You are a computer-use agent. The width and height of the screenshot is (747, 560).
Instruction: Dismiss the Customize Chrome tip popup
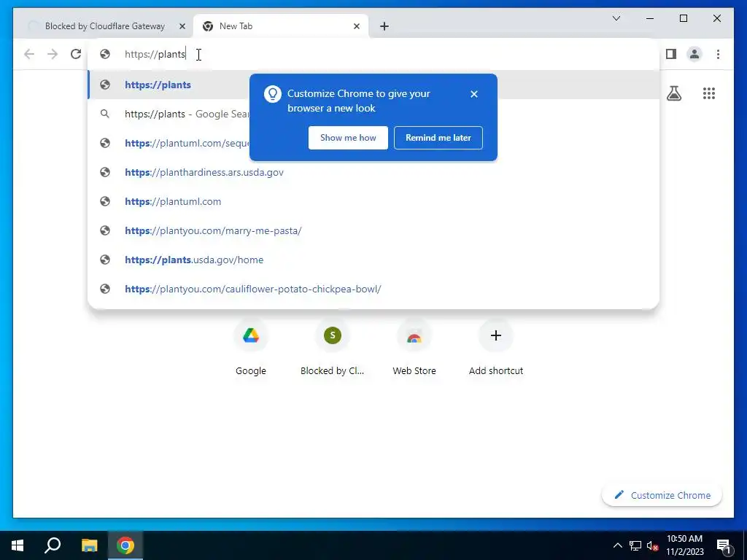[473, 94]
